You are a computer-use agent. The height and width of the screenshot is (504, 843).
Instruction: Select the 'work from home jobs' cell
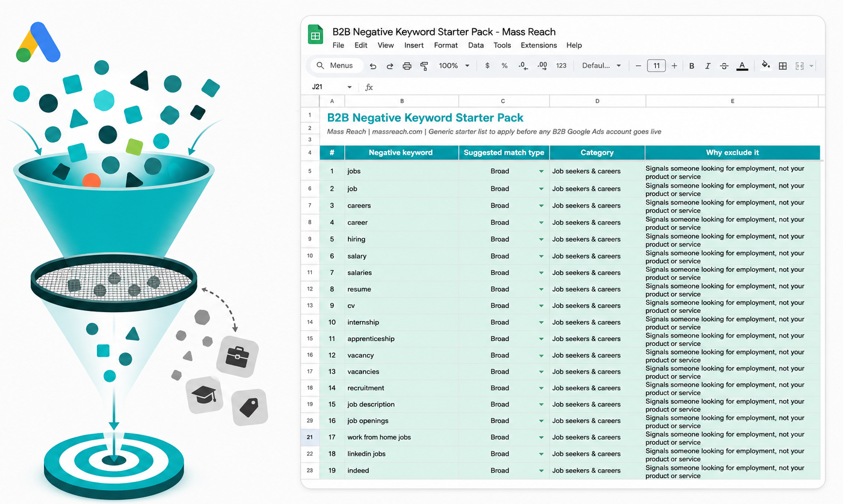click(401, 437)
